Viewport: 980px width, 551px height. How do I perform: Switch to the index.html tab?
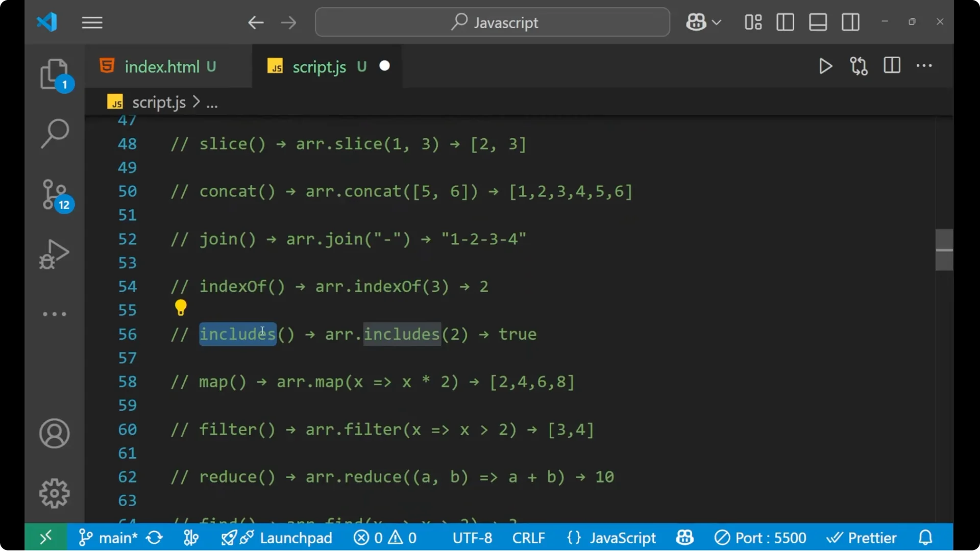click(x=162, y=66)
